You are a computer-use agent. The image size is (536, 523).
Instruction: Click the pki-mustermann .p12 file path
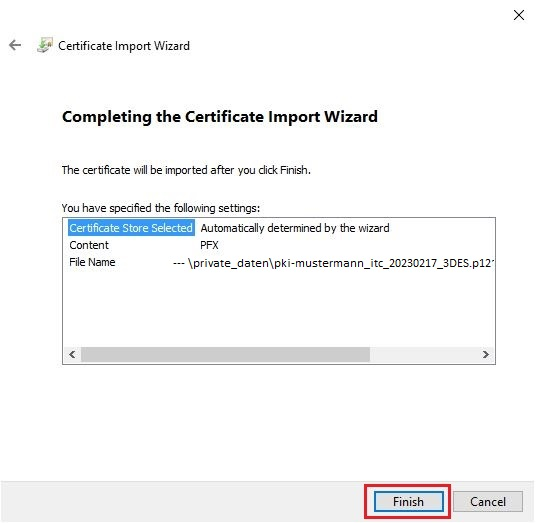[334, 263]
